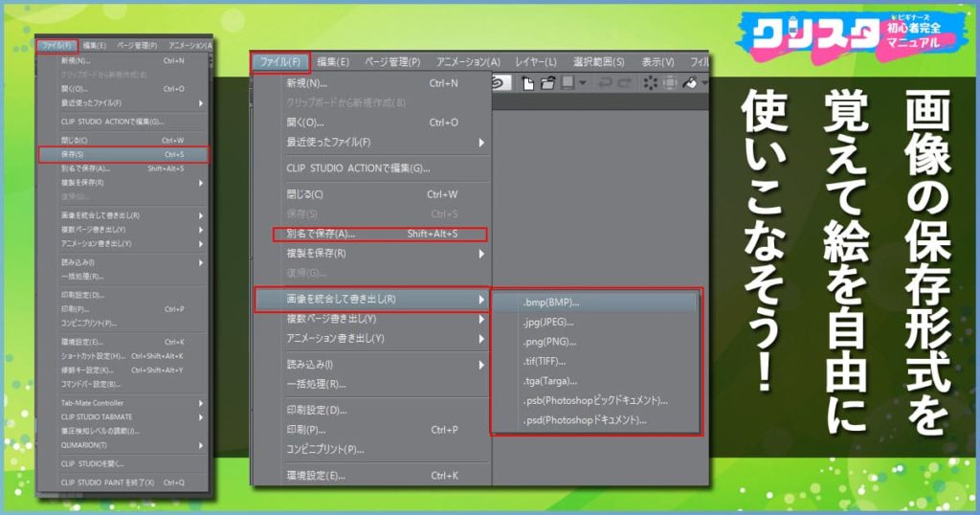The width and height of the screenshot is (980, 515).
Task: Expand 複製を保存(R) arrow in the enlarged menu
Action: click(x=481, y=254)
